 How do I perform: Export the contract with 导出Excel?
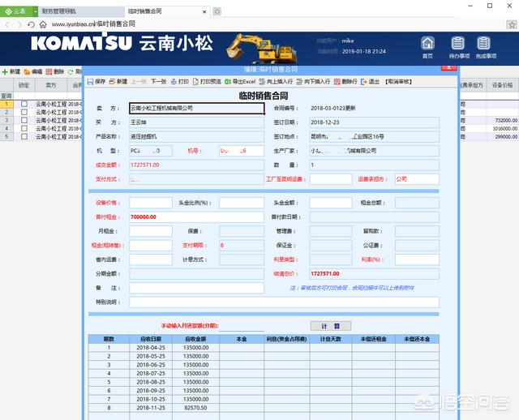[x=240, y=82]
